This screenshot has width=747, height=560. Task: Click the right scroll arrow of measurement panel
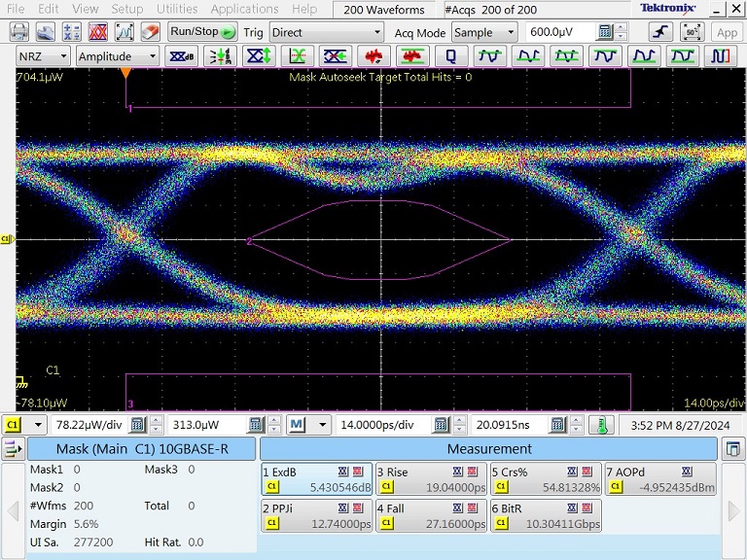point(734,509)
